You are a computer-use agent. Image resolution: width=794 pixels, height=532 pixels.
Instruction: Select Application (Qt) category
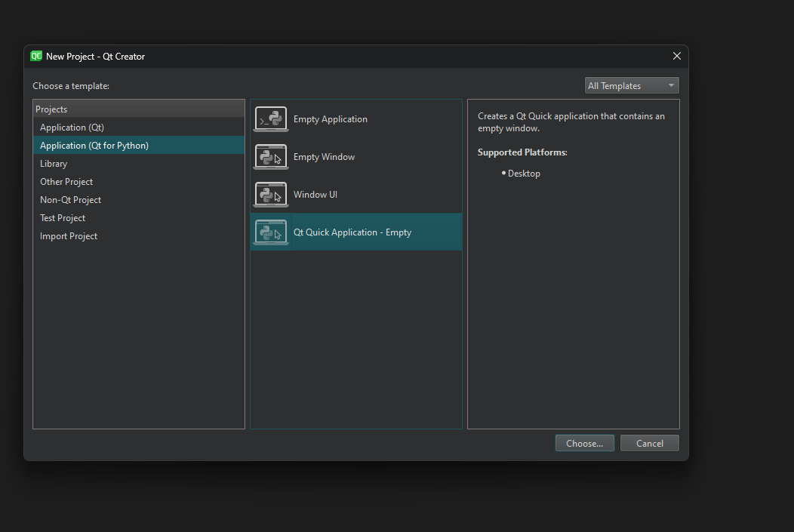tap(139, 128)
